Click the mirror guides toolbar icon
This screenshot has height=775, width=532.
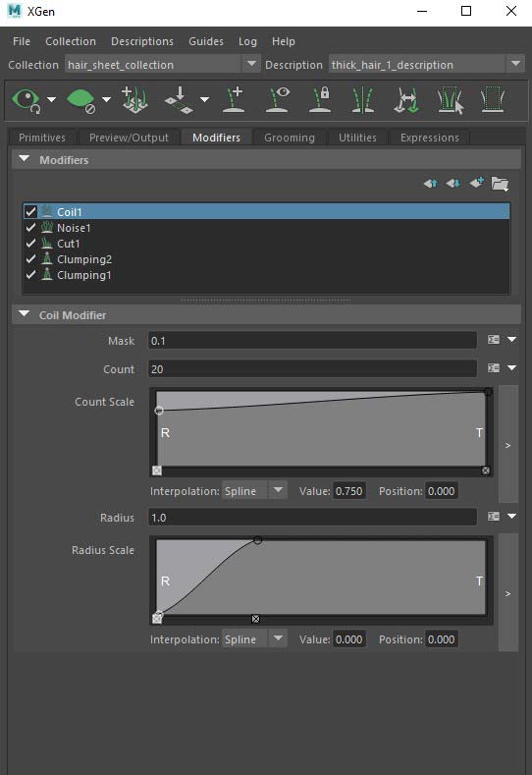point(363,100)
